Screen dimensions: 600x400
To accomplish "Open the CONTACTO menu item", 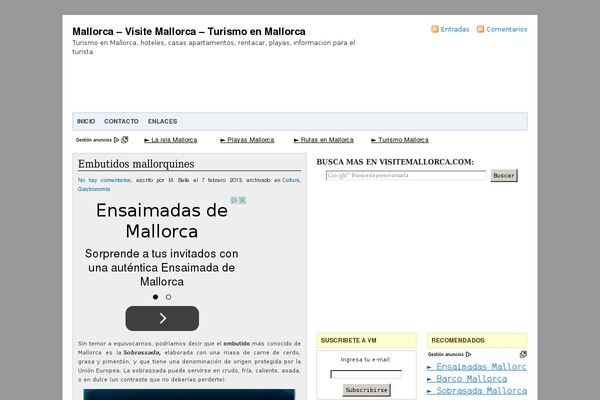I will click(121, 121).
